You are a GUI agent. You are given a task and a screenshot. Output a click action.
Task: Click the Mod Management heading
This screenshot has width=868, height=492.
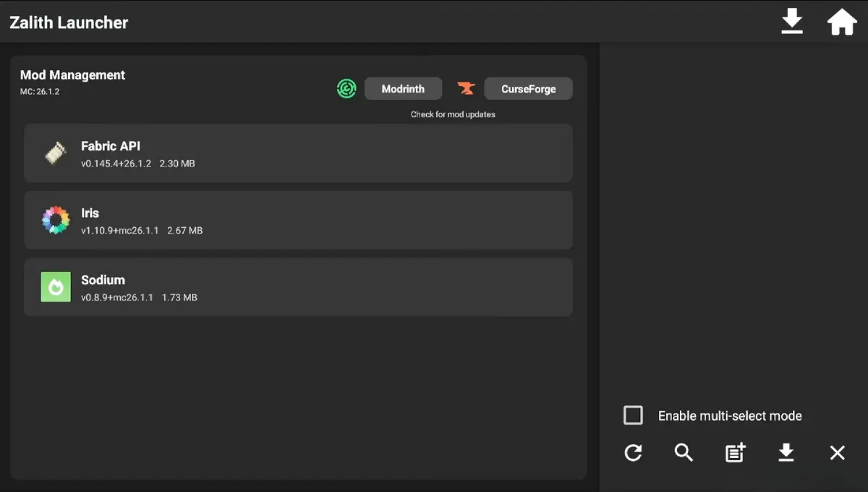[x=72, y=75]
